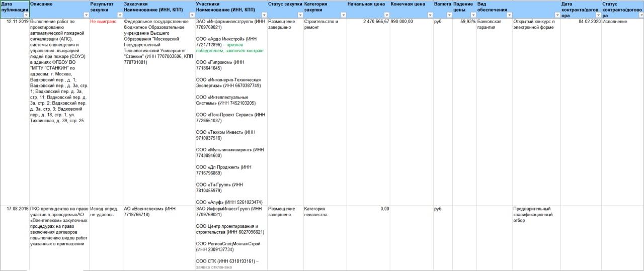Click participant ООО РегионСпецМонтажСтрой entry
This screenshot has width=644, height=271.
[x=228, y=246]
